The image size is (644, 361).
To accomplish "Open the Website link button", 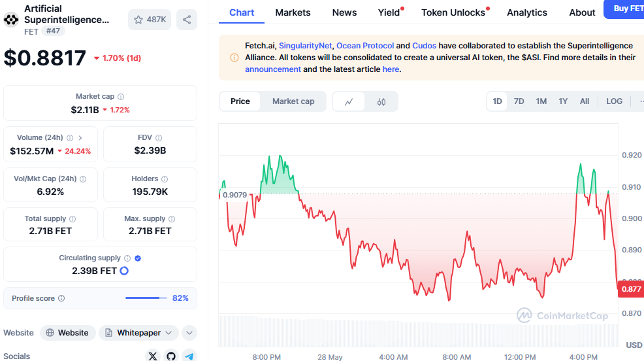I will click(x=68, y=333).
